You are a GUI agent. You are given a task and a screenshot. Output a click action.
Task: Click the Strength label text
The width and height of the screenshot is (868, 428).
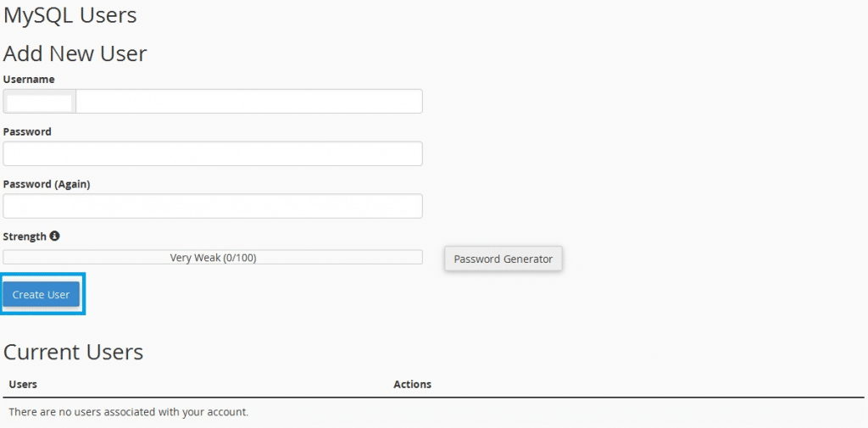pyautogui.click(x=25, y=236)
